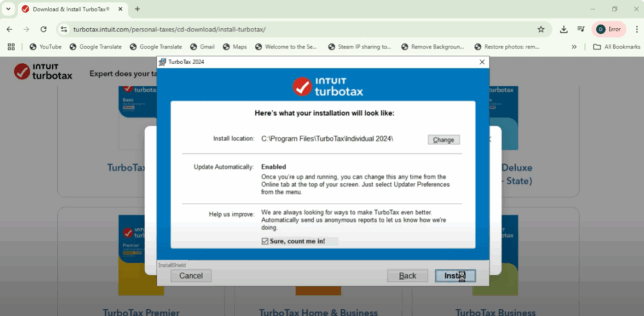
Task: Expand hidden bookmarks chevron
Action: pos(574,46)
